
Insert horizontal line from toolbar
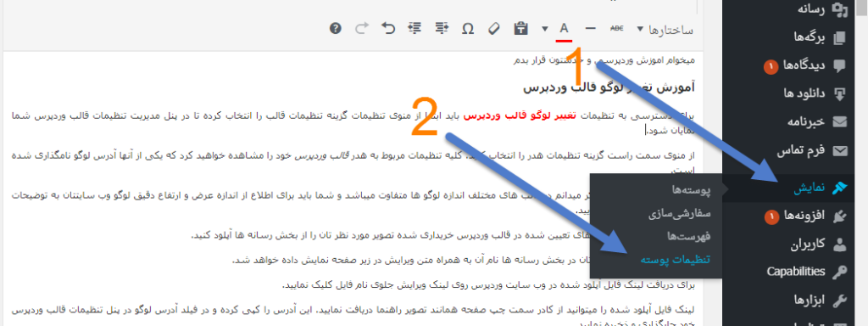591,28
